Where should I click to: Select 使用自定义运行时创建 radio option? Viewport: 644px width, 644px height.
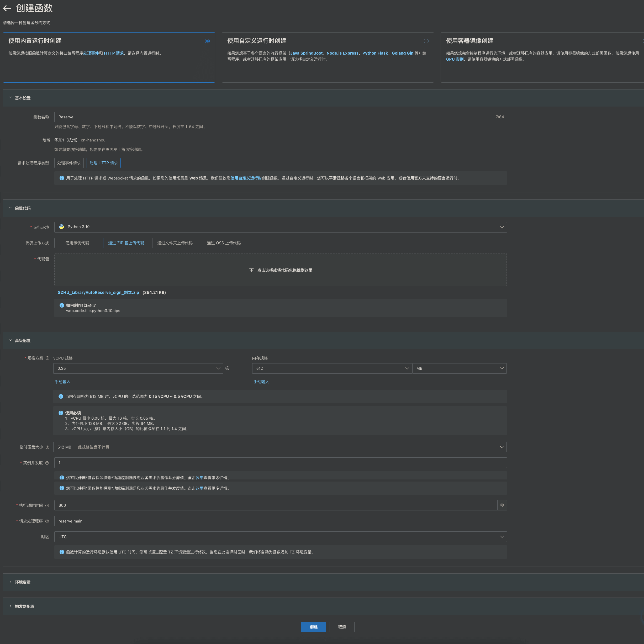[x=426, y=41]
